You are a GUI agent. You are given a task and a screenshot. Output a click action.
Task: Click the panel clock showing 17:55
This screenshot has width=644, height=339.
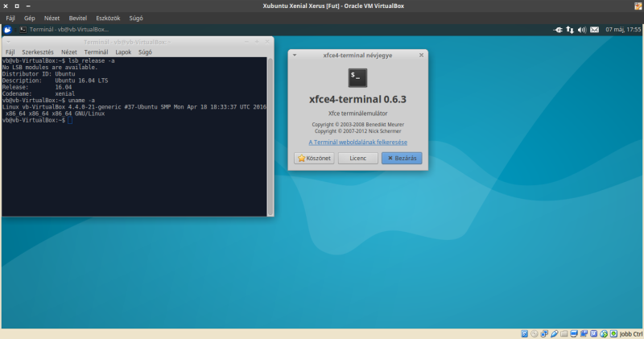pos(623,30)
